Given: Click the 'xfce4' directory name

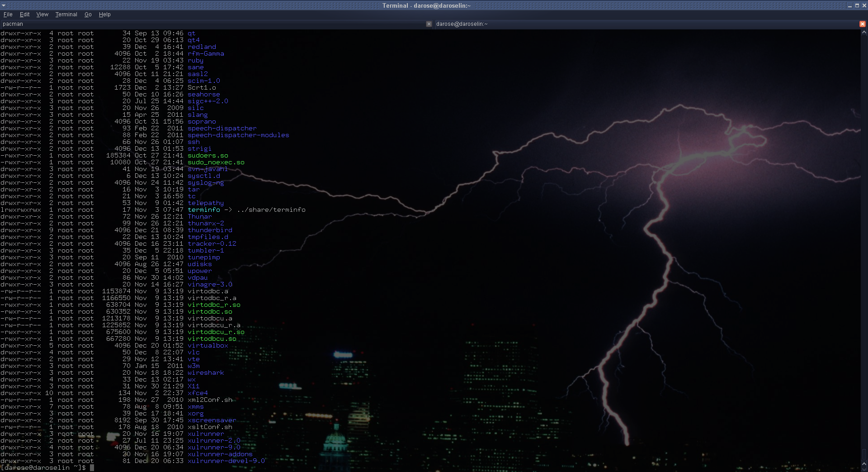Looking at the screenshot, I should pyautogui.click(x=198, y=393).
